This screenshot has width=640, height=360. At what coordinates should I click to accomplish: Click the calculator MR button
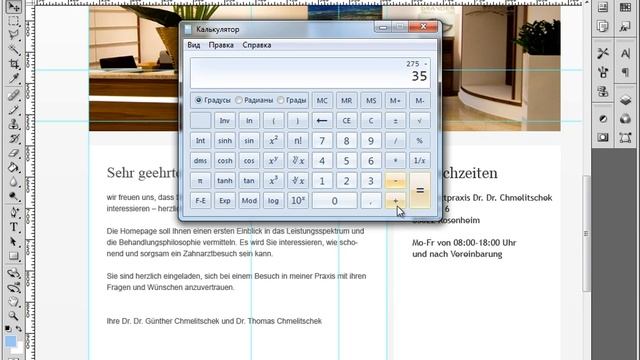[347, 100]
